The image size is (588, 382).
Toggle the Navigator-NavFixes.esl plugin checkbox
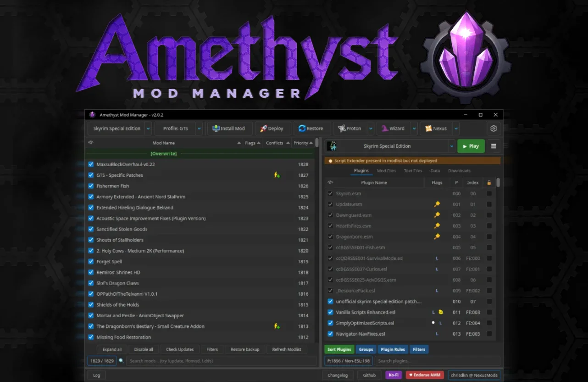[x=330, y=334]
